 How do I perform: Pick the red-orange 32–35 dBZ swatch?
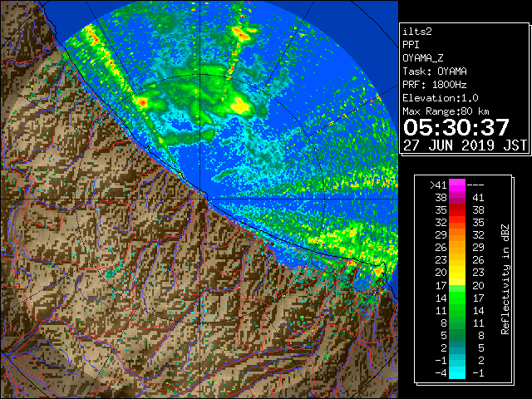point(457,223)
